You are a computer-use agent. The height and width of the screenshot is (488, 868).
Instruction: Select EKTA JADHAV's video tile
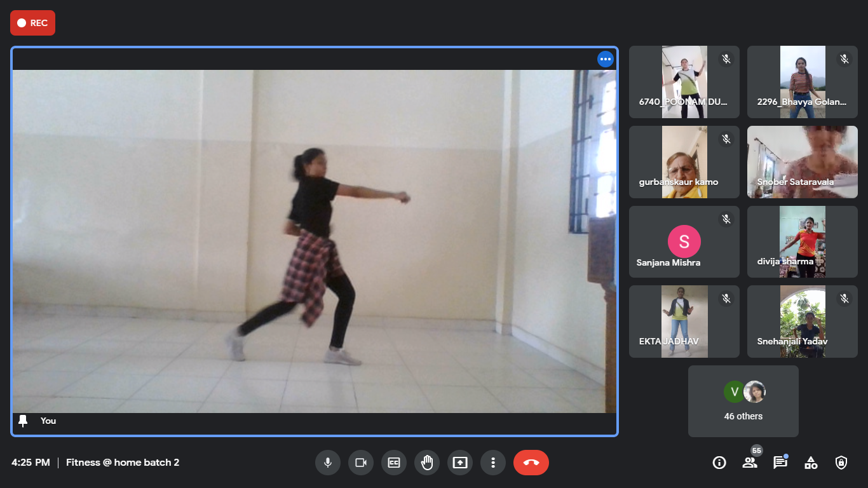click(684, 321)
